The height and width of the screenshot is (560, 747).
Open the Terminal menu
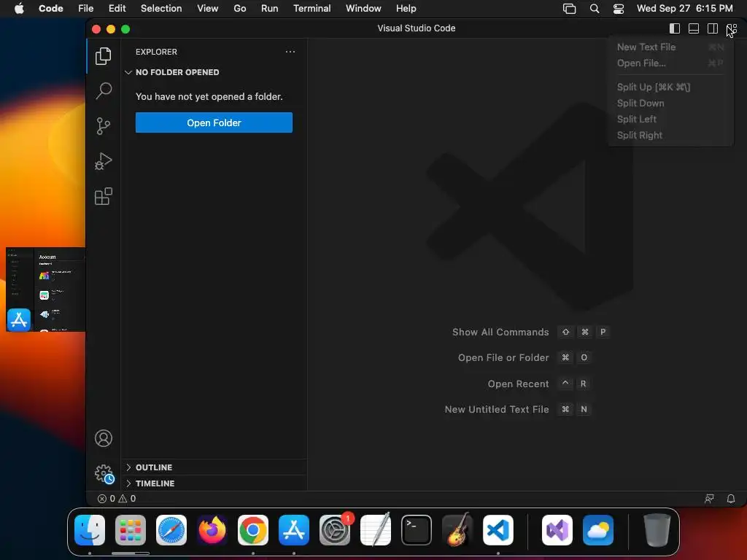click(x=312, y=9)
